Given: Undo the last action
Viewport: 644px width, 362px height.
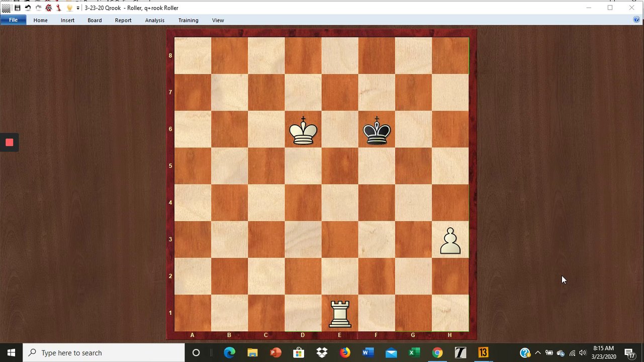Looking at the screenshot, I should [28, 8].
